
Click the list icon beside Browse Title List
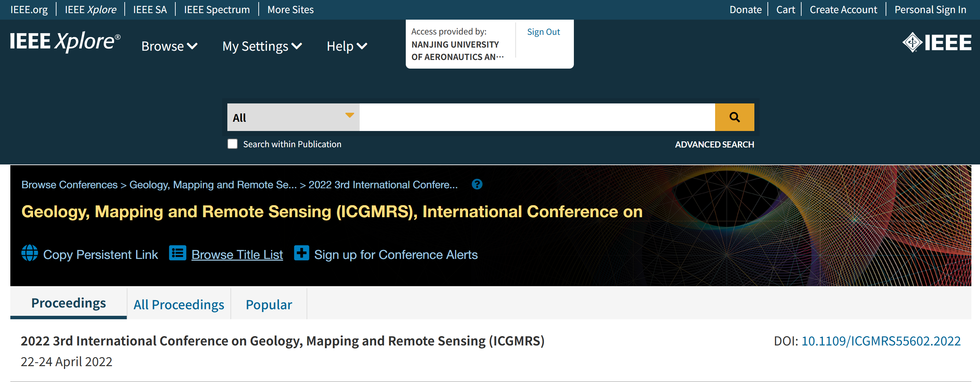[177, 253]
